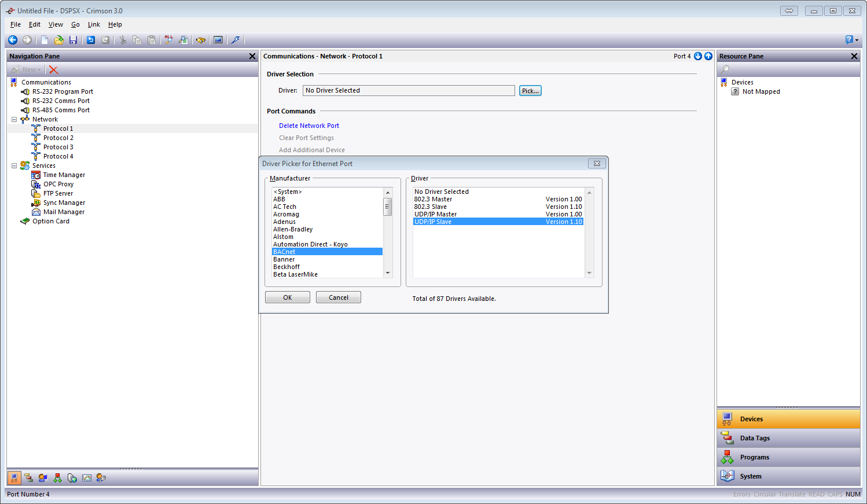The height and width of the screenshot is (504, 867).
Task: Select Protocol 2 in the tree
Action: (x=58, y=138)
